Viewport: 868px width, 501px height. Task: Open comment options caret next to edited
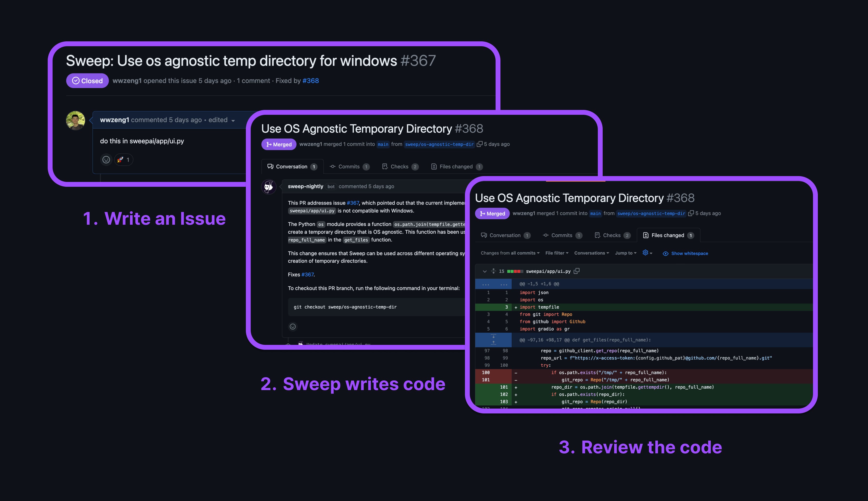click(x=233, y=120)
